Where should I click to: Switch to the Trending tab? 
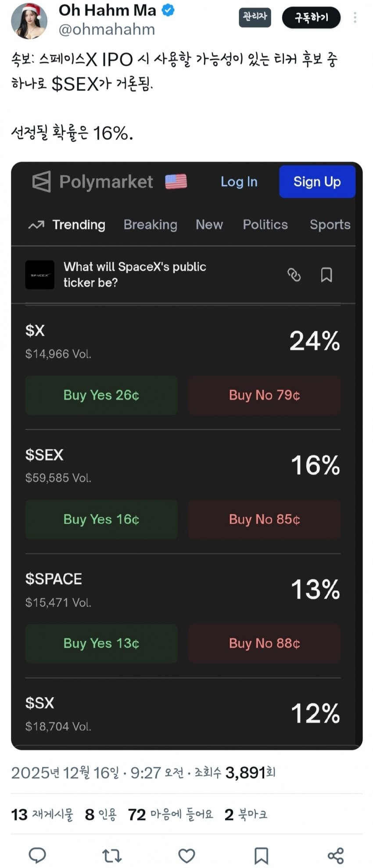(67, 225)
